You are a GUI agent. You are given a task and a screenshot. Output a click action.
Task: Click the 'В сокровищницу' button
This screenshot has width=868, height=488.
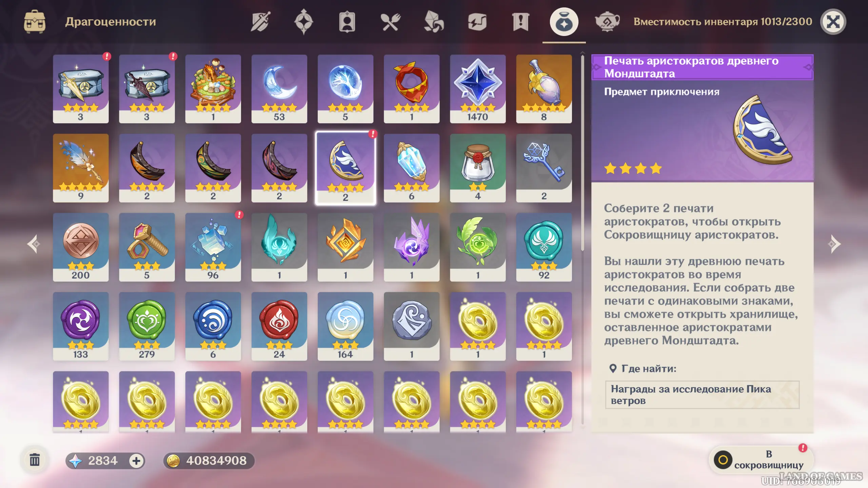coord(761,460)
